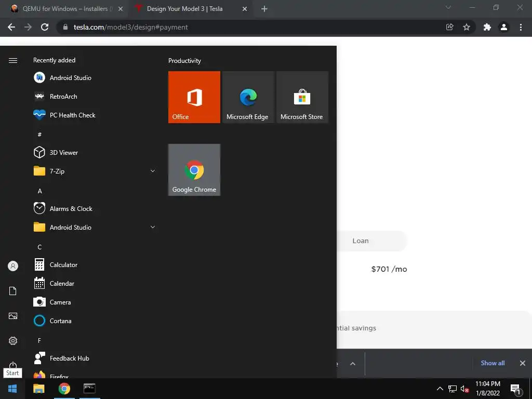The width and height of the screenshot is (532, 399).
Task: Click the # group header
Action: click(x=39, y=135)
